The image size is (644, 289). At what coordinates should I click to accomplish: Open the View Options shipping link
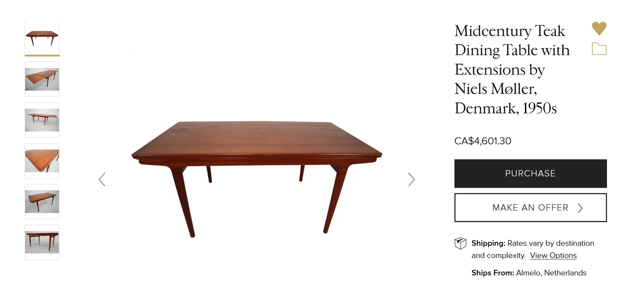553,256
